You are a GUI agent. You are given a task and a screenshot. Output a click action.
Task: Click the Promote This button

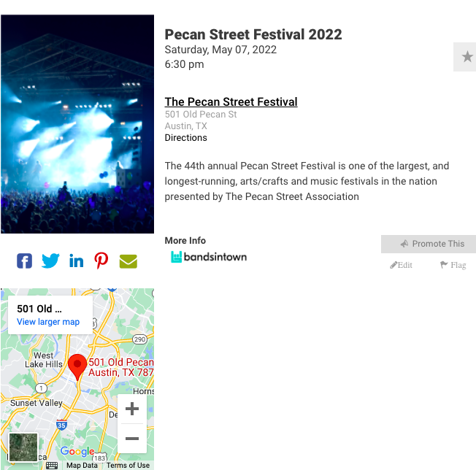429,244
